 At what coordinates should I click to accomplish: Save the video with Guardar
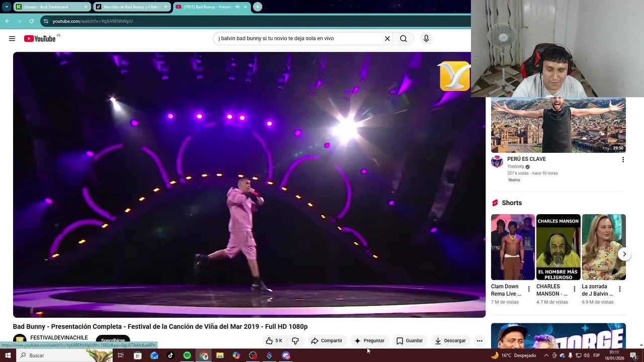(410, 341)
